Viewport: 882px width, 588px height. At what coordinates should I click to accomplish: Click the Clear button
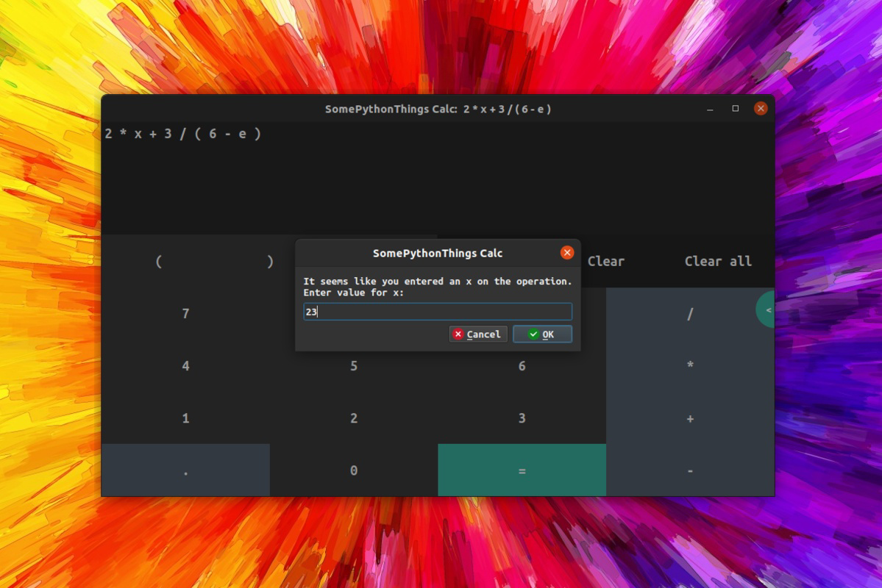(x=606, y=262)
